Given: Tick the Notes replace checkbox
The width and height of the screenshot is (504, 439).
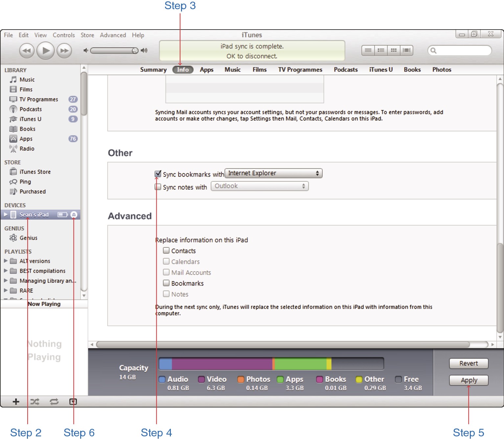Looking at the screenshot, I should click(166, 294).
